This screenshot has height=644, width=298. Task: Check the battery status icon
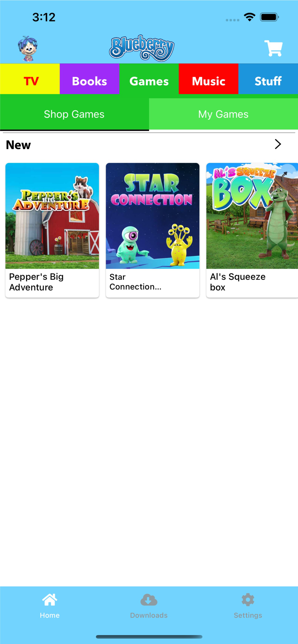click(270, 17)
